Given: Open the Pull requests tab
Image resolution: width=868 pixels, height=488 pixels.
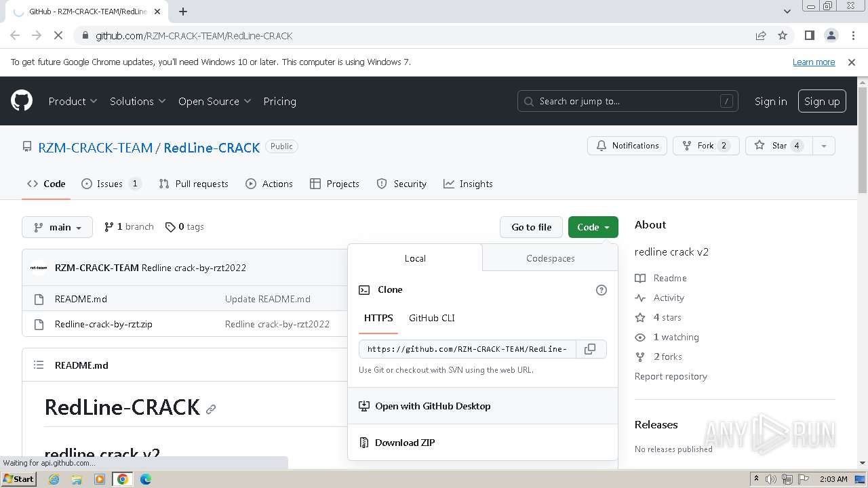Looking at the screenshot, I should coord(193,184).
